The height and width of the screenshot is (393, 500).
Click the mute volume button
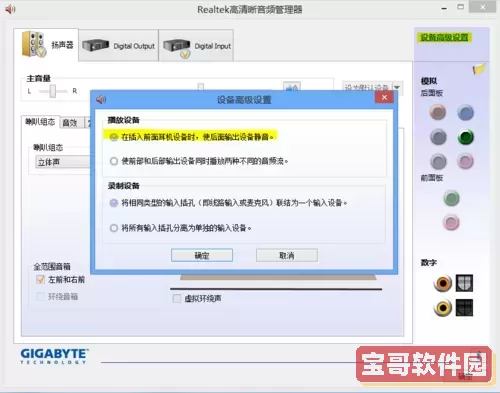click(292, 87)
